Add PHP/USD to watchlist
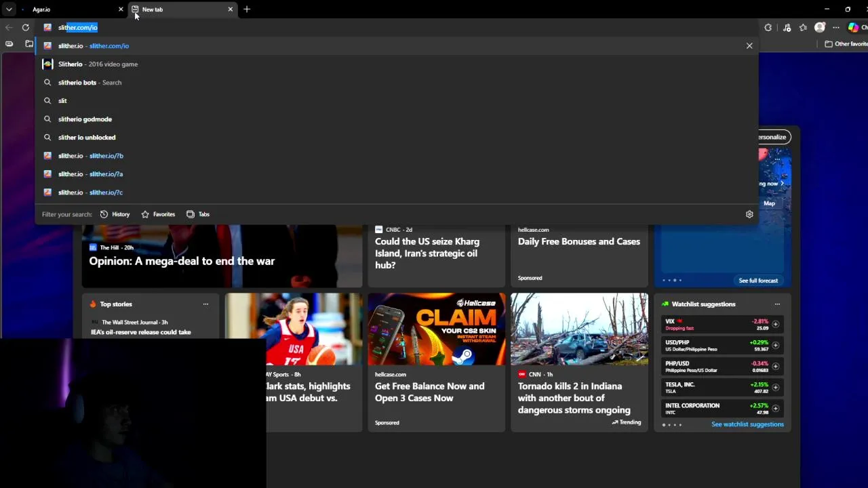Image resolution: width=868 pixels, height=488 pixels. coord(776,366)
